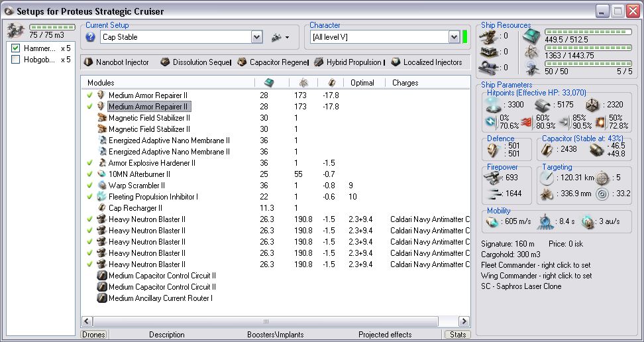The image size is (644, 342).
Task: Select the second Magnetic Field Stabilizer II row
Action: [x=275, y=129]
